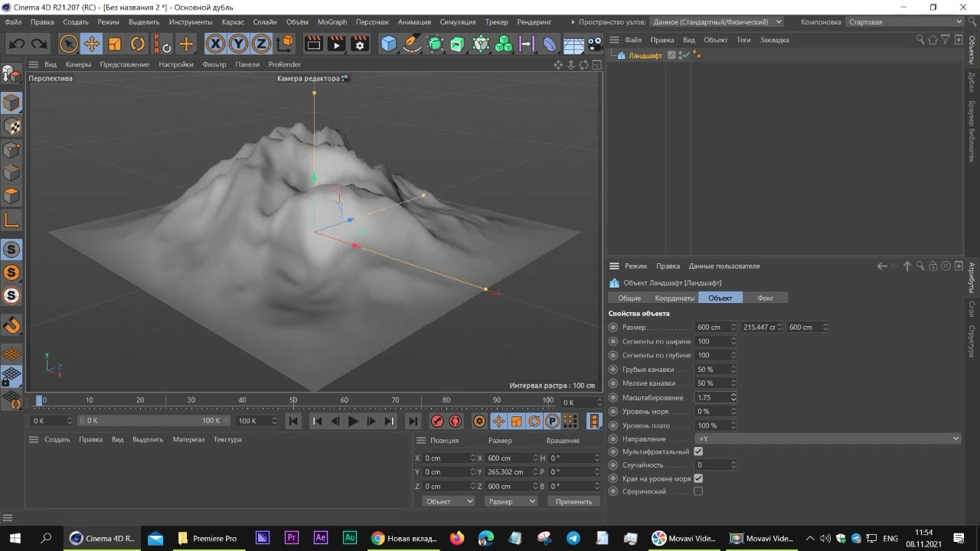Switch to the Фонг tab
The image size is (980, 551).
click(766, 298)
